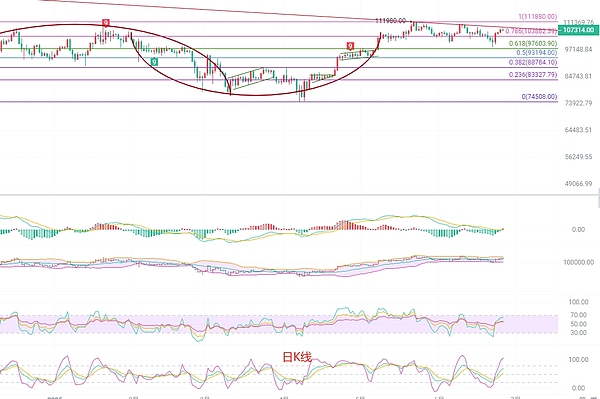This screenshot has width=600, height=399.
Task: Select the descending trendline at the chart top
Action: tap(268, 11)
